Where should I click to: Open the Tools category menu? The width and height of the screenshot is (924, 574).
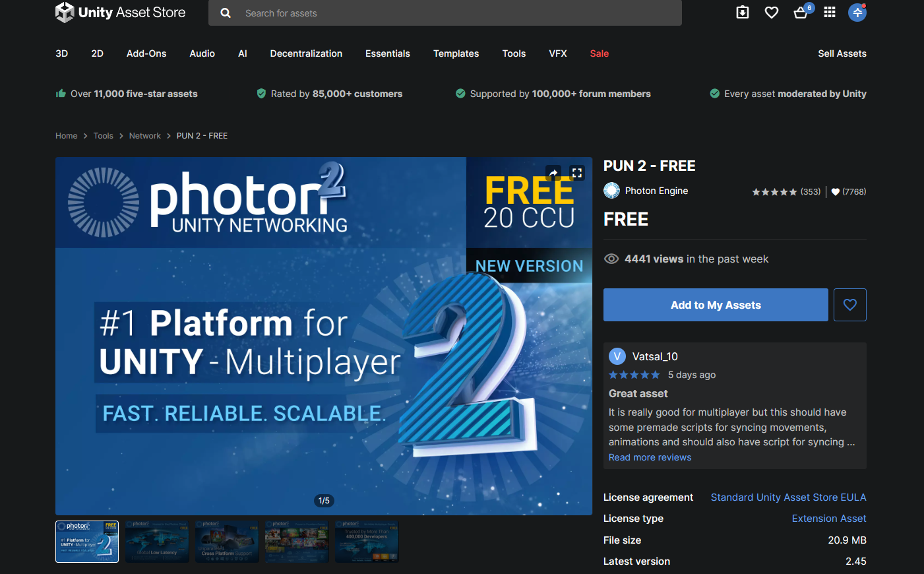tap(514, 53)
